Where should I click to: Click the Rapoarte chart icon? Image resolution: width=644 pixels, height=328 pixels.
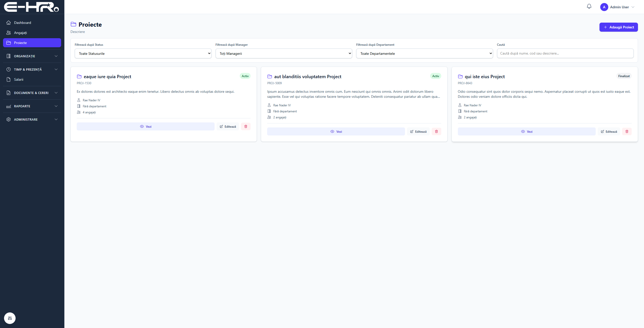tap(9, 106)
